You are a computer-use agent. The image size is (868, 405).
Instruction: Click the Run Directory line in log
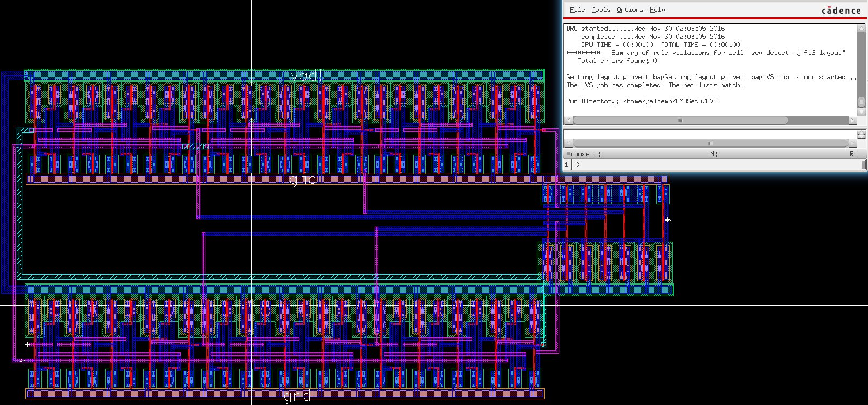click(642, 101)
